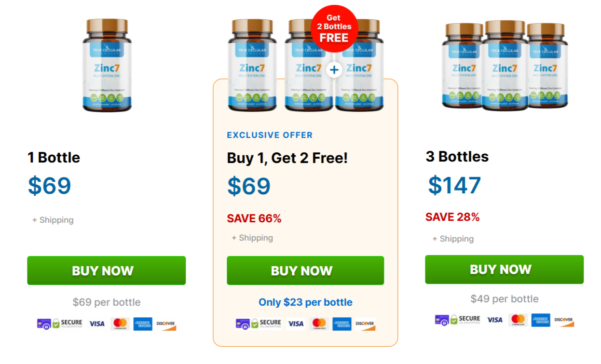Click BUY NOW for Buy 1, Get 2 Free
Screen dimensions: 601x364
click(305, 270)
